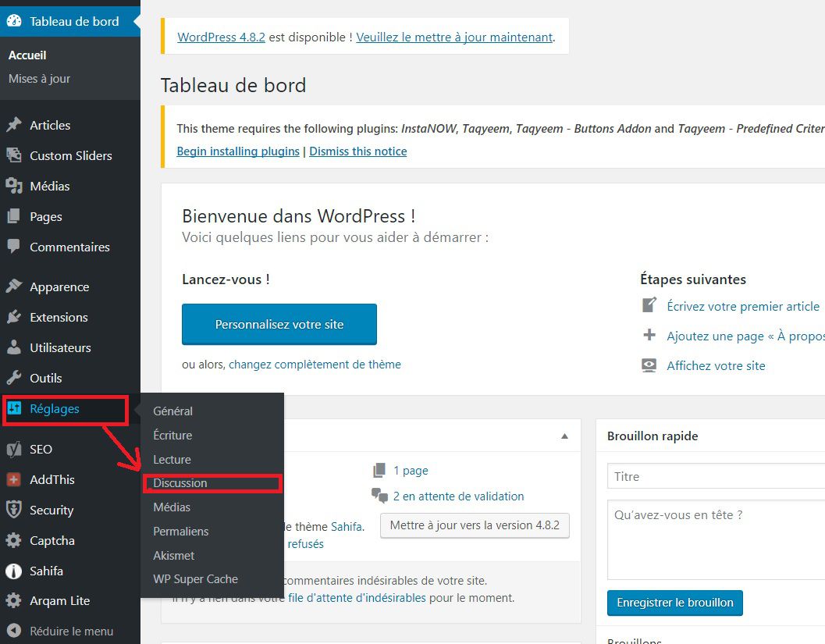Viewport: 825px width, 644px height.
Task: Click the plus icon beside Ajoutez une page
Action: click(x=649, y=335)
